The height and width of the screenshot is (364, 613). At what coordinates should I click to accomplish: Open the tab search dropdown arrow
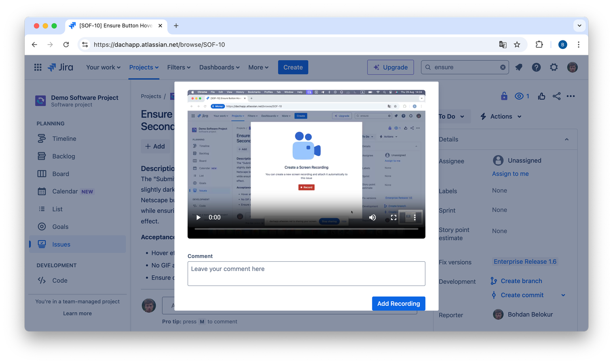[x=579, y=25]
